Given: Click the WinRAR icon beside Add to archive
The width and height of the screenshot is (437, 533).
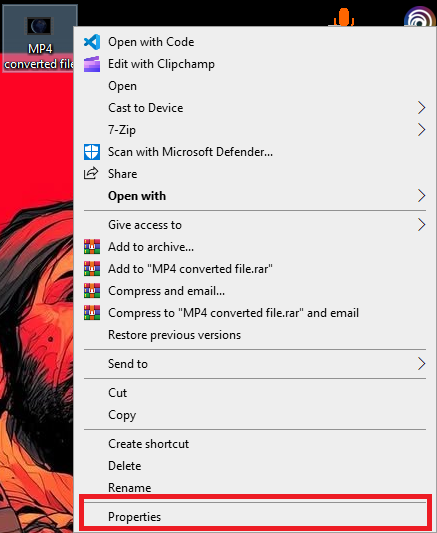Looking at the screenshot, I should point(92,247).
